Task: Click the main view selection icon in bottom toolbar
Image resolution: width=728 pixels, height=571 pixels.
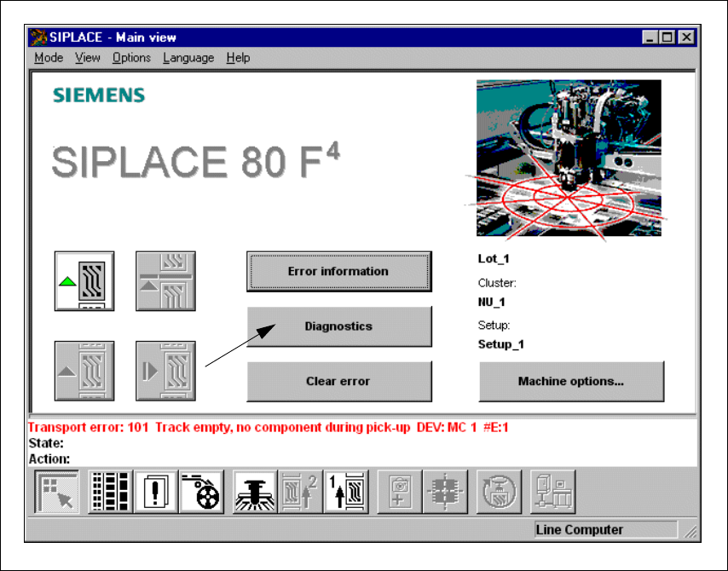Action: pos(56,492)
